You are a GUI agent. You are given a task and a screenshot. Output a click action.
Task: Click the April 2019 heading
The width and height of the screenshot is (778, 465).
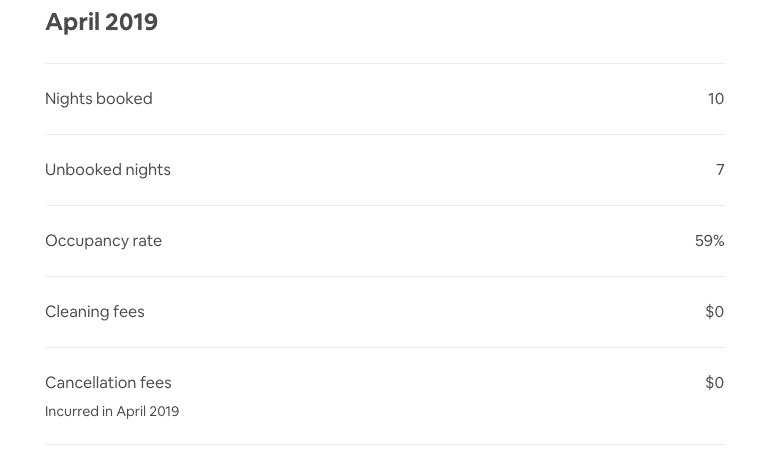point(101,22)
